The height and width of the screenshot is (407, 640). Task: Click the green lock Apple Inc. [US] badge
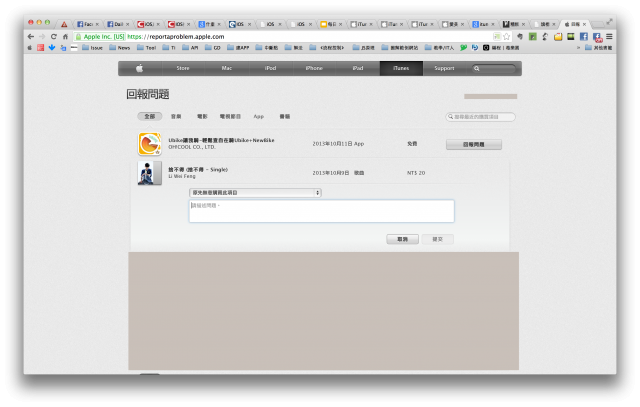100,37
